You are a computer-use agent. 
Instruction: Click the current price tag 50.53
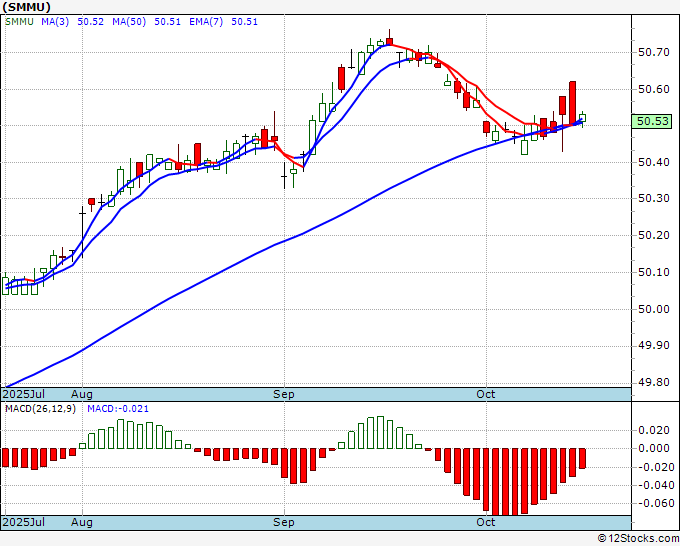(x=652, y=121)
